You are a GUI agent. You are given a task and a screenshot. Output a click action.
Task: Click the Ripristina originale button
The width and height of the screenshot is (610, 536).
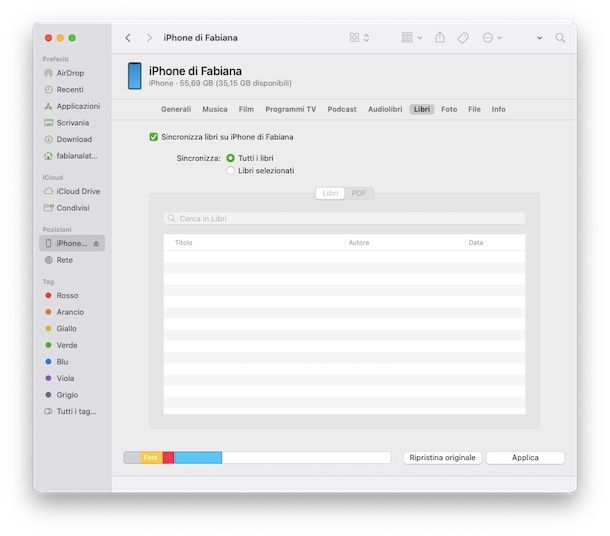point(442,458)
